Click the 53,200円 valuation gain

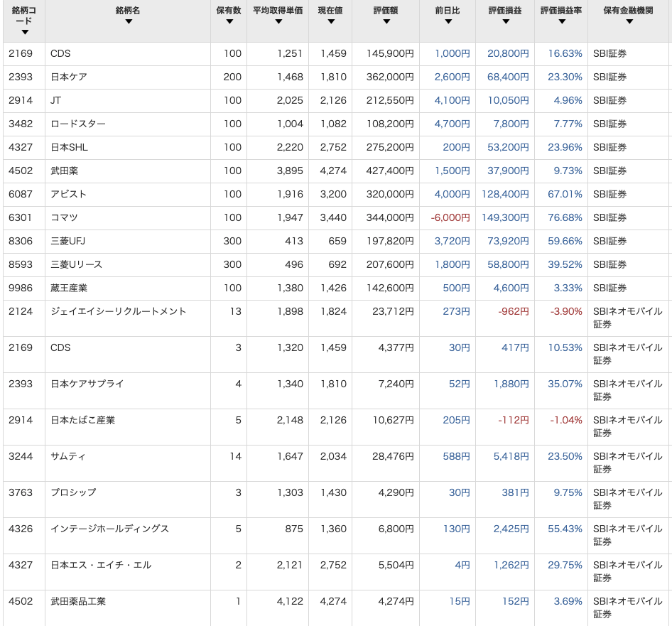coord(508,148)
